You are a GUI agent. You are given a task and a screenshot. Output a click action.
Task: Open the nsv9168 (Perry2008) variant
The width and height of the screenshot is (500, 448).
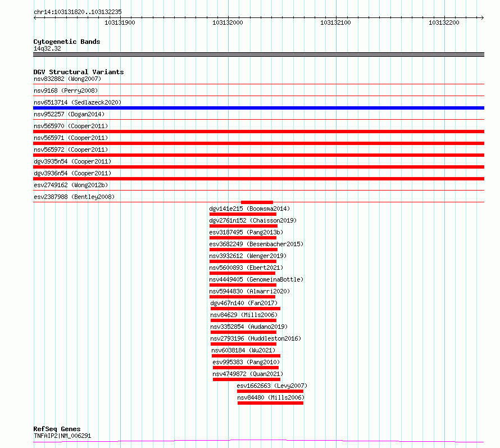tap(66, 90)
